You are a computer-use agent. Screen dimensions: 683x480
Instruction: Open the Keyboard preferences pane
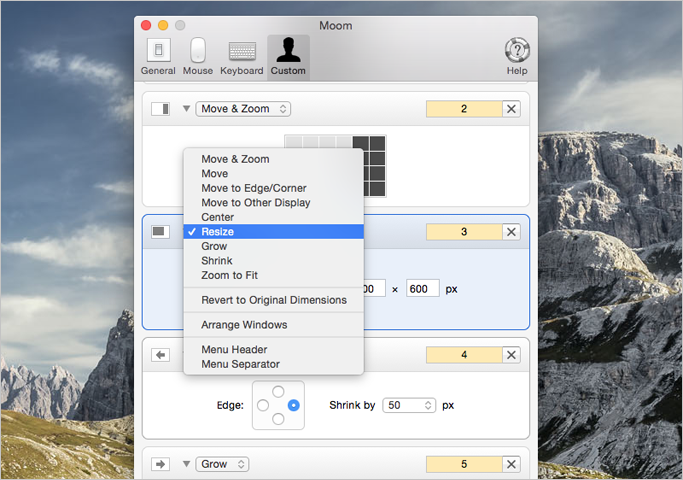point(242,57)
